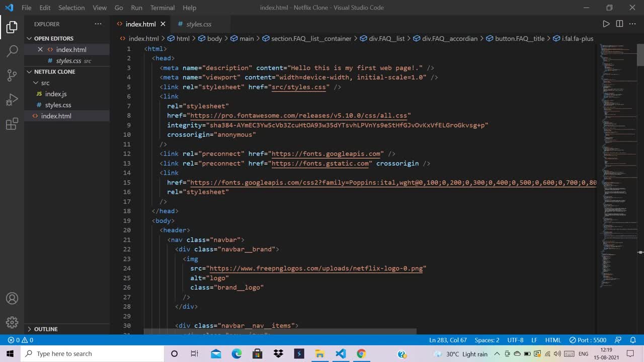Split the editor to the right
This screenshot has width=644, height=362.
619,24
